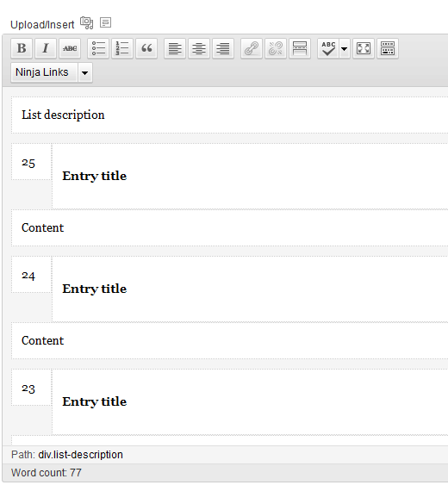This screenshot has width=448, height=485.
Task: Align text left
Action: tap(175, 48)
